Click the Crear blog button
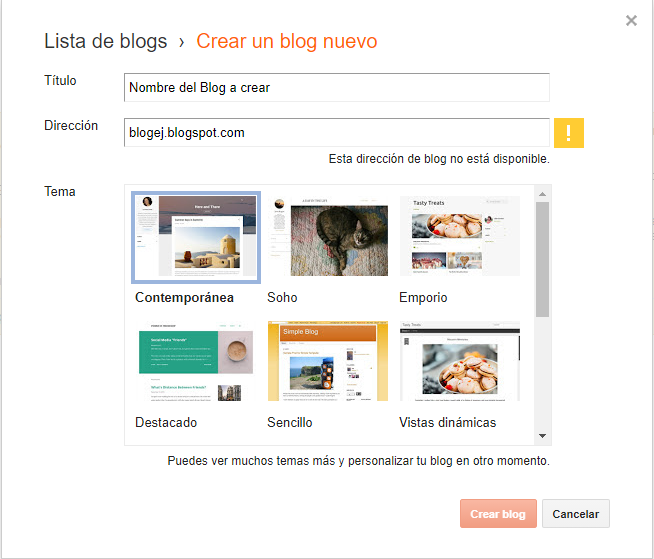This screenshot has height=559, width=654. click(498, 514)
